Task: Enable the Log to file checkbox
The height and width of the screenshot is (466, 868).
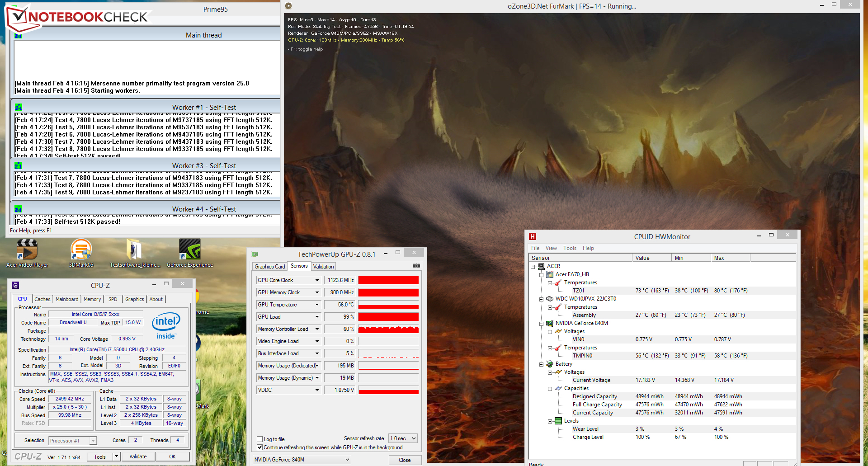Action: point(260,439)
